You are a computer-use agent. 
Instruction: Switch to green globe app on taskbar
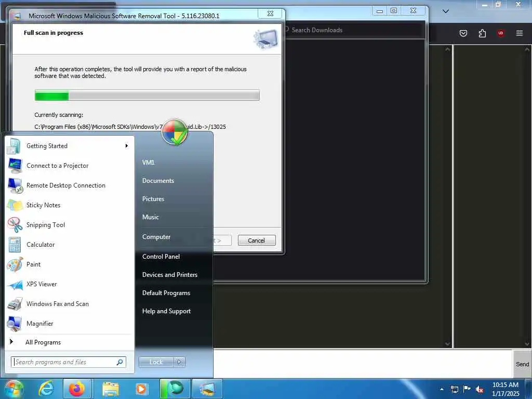[175, 389]
